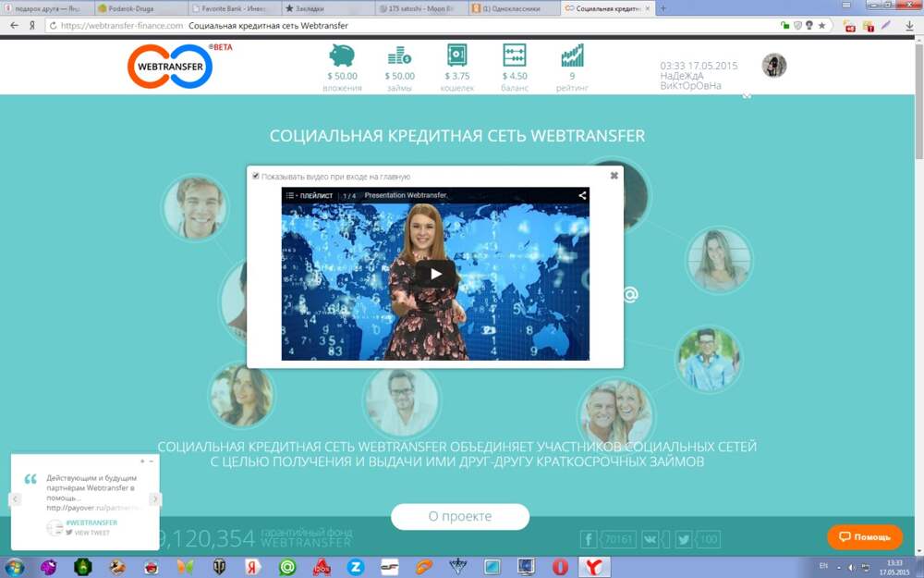Click the volume icon in the tray

click(x=851, y=568)
